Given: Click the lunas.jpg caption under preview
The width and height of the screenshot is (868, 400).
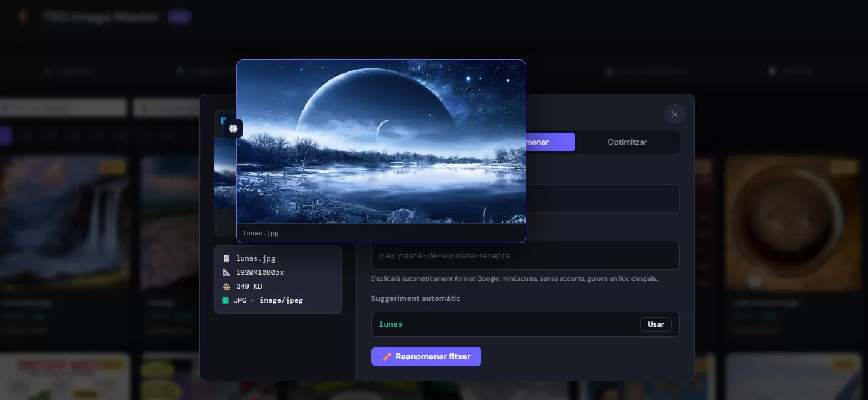Looking at the screenshot, I should [261, 233].
